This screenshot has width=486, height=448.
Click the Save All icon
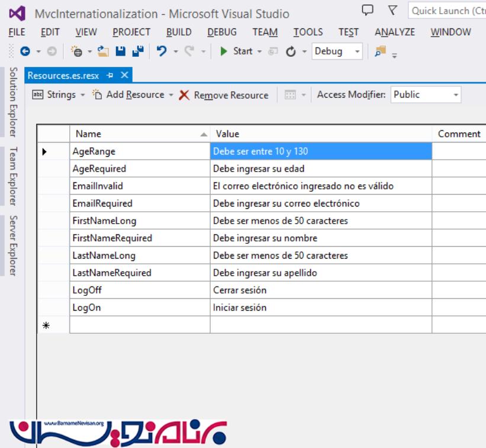pos(137,51)
